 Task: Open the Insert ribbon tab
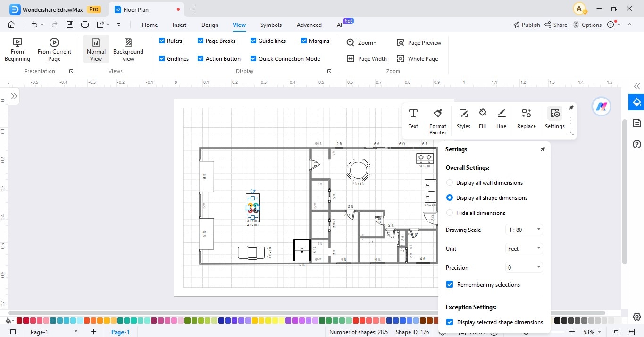click(179, 25)
